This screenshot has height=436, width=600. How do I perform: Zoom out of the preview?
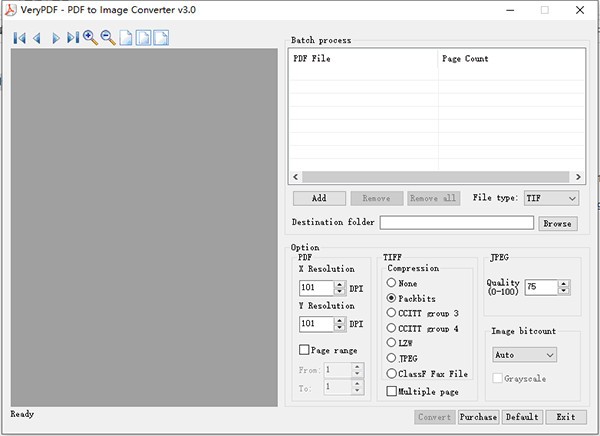(x=108, y=38)
